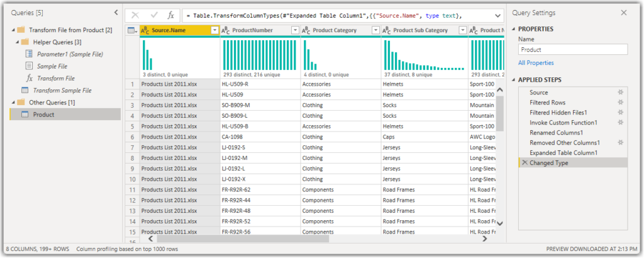Click Caps cell in Sub Category
Image resolution: width=644 pixels, height=258 pixels.
(425, 137)
